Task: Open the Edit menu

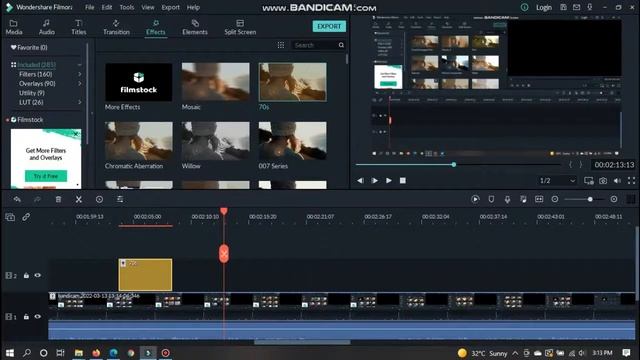Action: (x=107, y=7)
